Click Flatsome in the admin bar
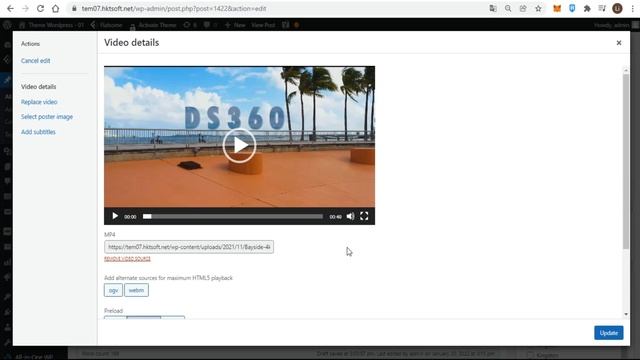 107,25
